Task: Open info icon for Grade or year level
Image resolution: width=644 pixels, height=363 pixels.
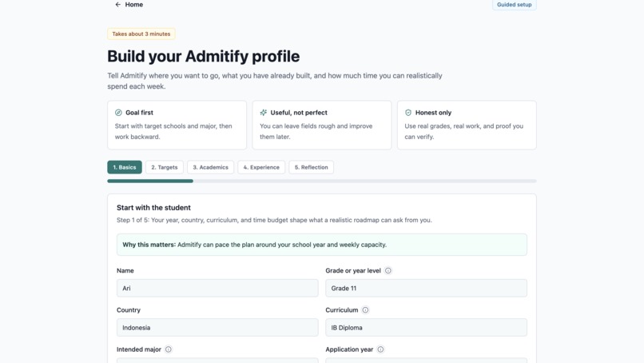Action: [x=388, y=270]
